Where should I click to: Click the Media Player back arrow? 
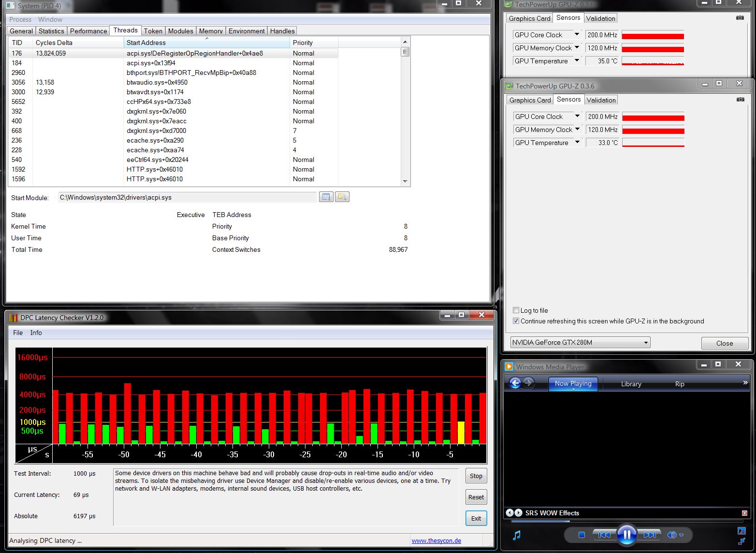[515, 383]
